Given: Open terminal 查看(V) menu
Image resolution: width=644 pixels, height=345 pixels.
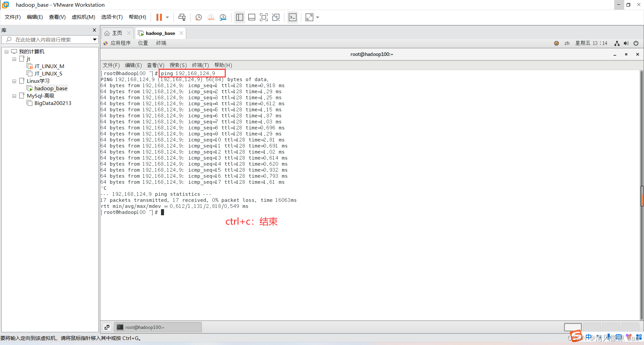Looking at the screenshot, I should [156, 65].
